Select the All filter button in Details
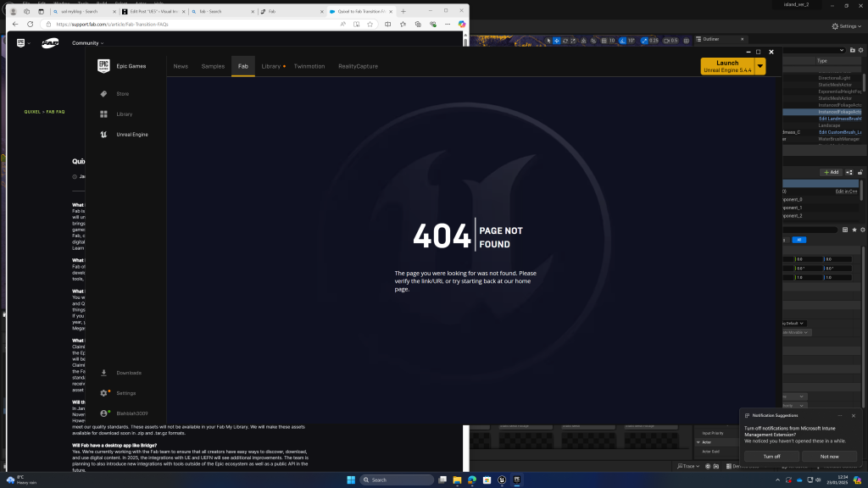This screenshot has width=868, height=488. pos(798,240)
